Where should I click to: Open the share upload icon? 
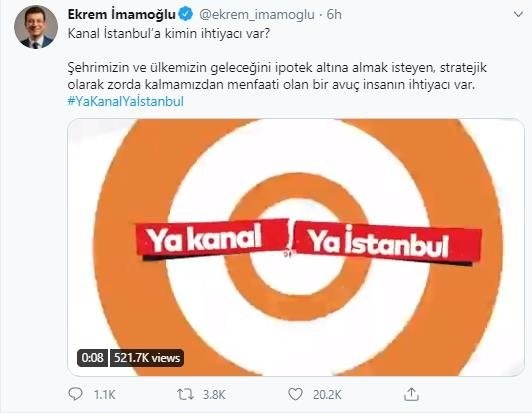point(411,394)
